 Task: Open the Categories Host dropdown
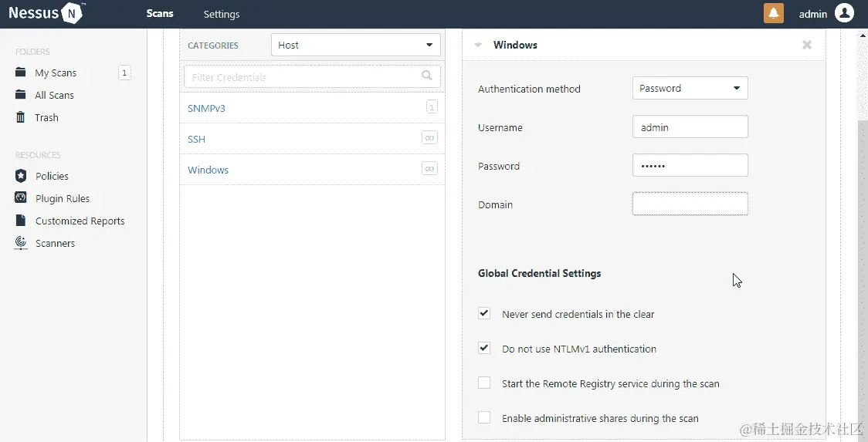tap(355, 45)
